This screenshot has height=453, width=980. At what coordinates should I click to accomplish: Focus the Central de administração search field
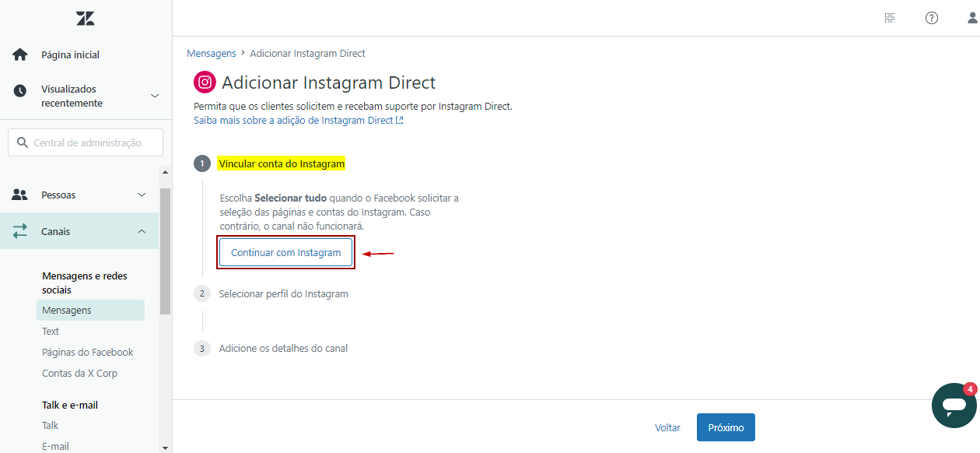(86, 142)
